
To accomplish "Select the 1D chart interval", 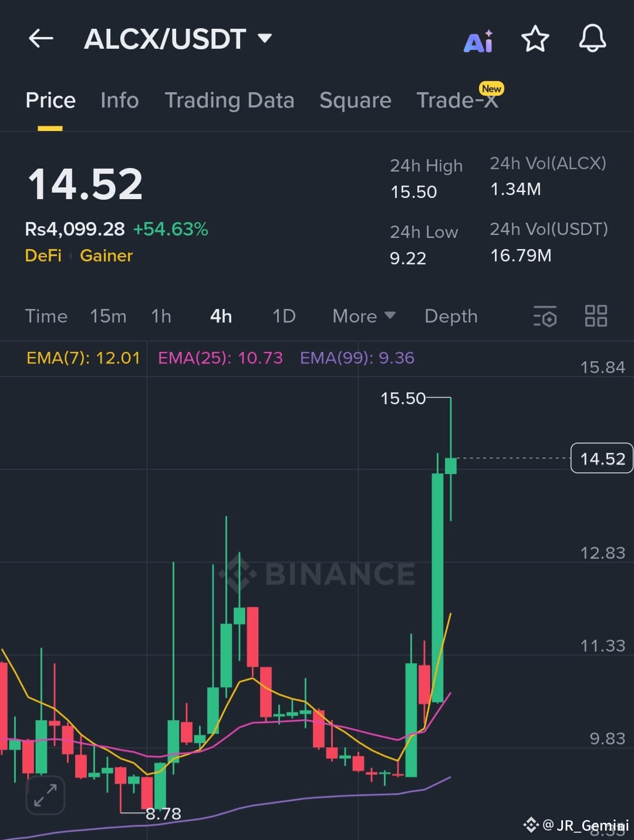I will pos(284,316).
